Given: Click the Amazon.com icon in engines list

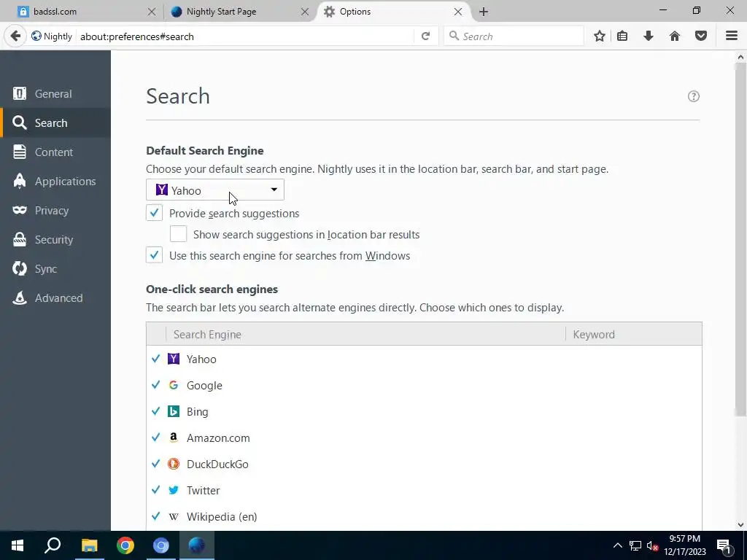Looking at the screenshot, I should [x=174, y=437].
